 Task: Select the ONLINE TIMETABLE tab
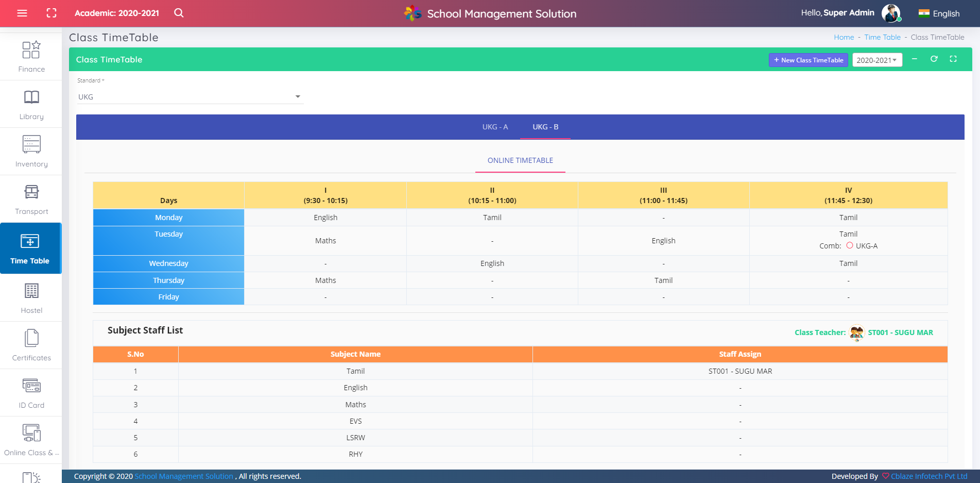point(520,160)
